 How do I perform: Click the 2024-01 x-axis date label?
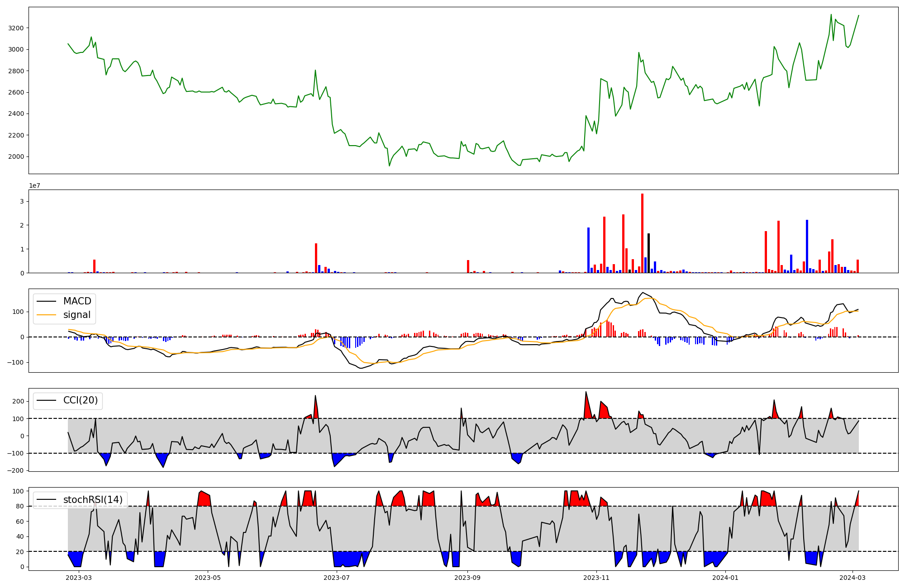[726, 578]
